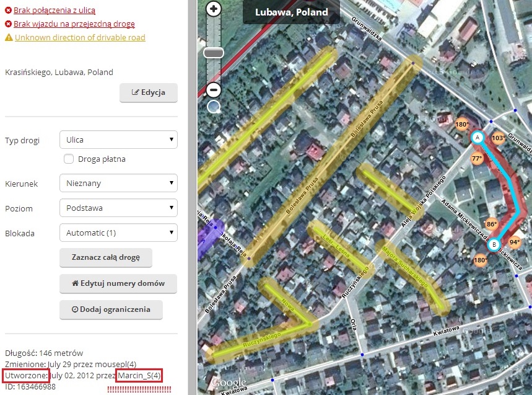Click the 'Długość: 146 metrów' text

click(x=44, y=353)
